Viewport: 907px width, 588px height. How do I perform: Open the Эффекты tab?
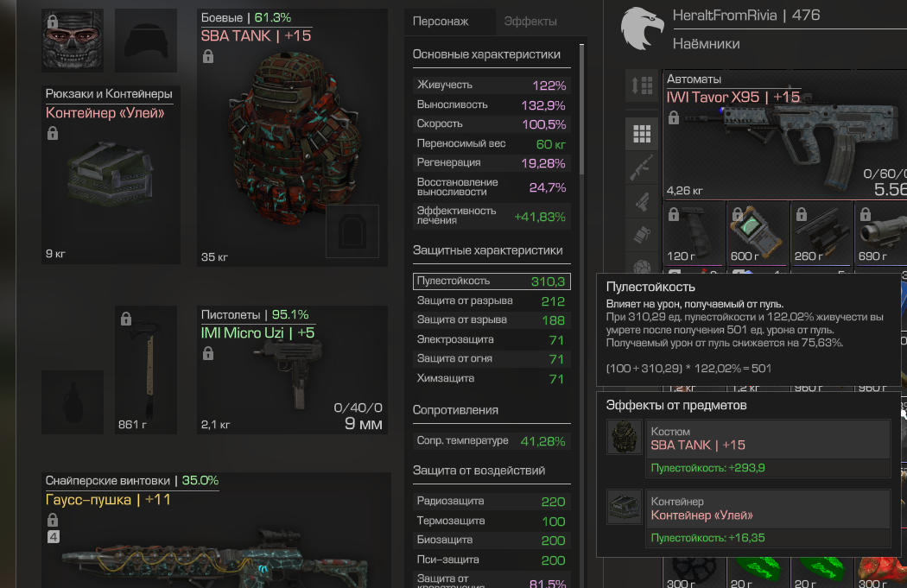530,22
